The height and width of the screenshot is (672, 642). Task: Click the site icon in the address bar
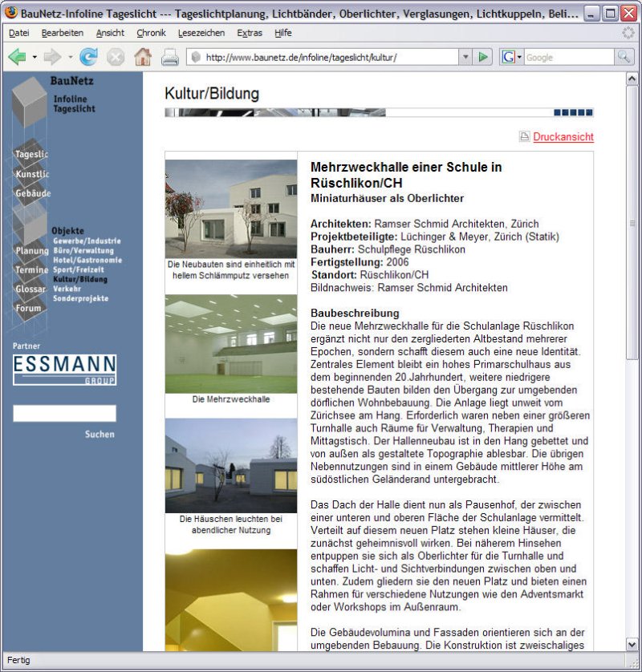pos(196,57)
